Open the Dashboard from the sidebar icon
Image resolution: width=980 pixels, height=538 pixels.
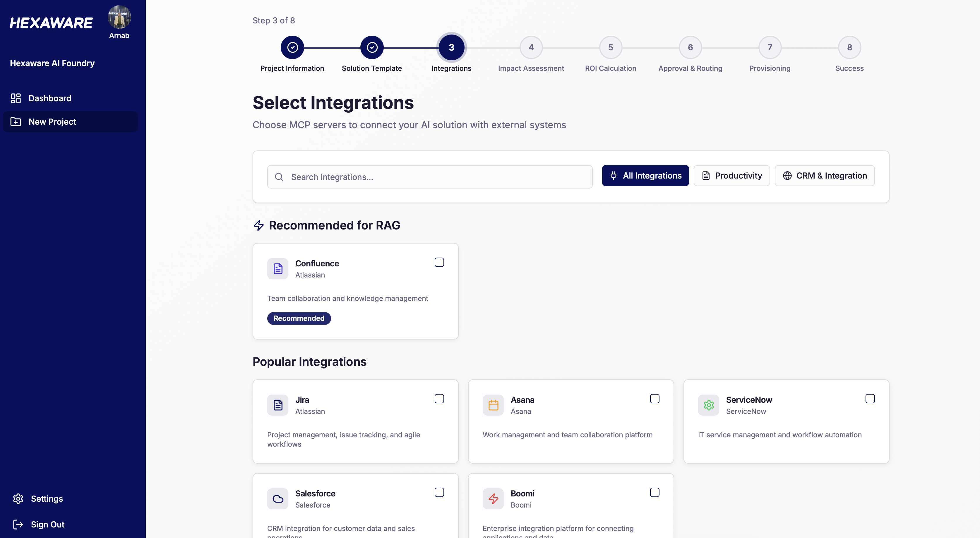point(15,98)
